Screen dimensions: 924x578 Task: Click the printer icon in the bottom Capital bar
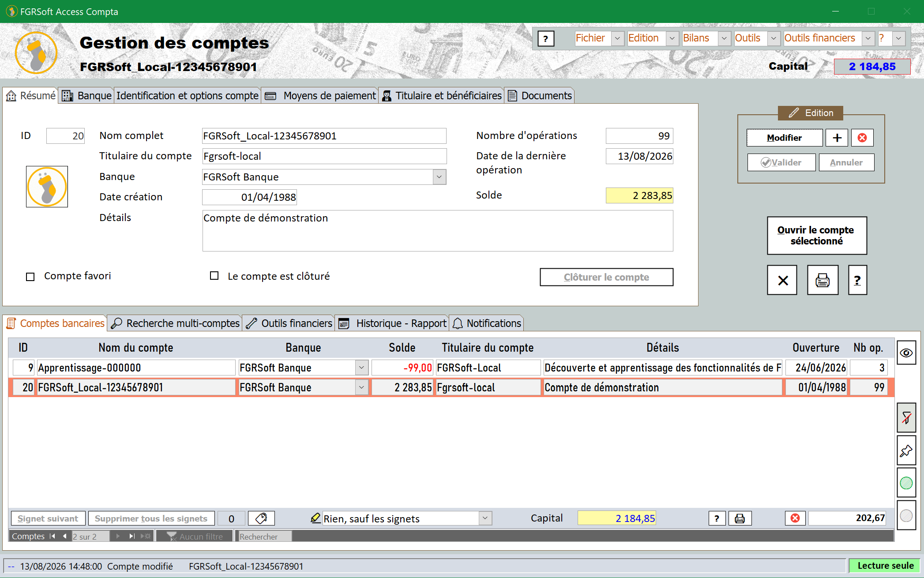coord(740,518)
